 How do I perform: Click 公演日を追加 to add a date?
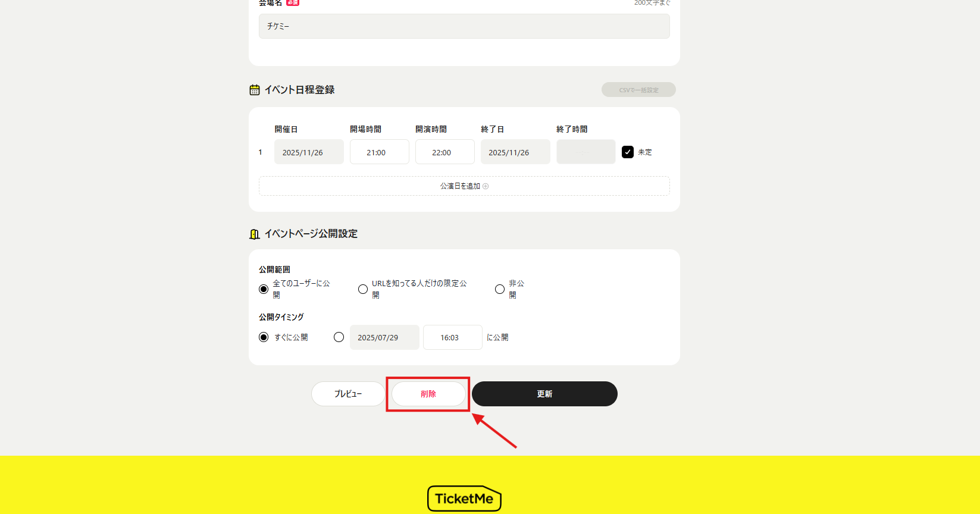(464, 186)
